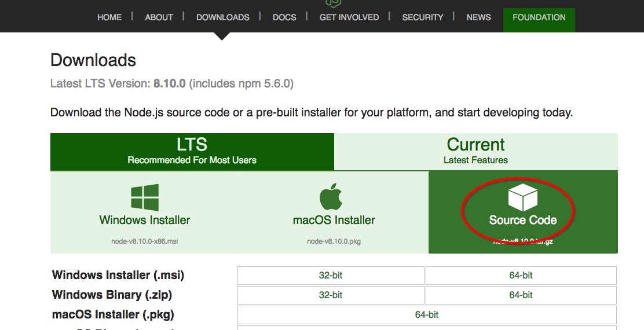This screenshot has height=330, width=644.
Task: Click Windows Installer (.msi) row label
Action: point(118,275)
